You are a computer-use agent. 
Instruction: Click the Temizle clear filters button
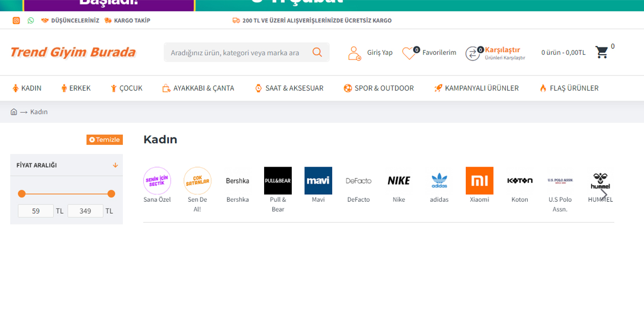104,139
